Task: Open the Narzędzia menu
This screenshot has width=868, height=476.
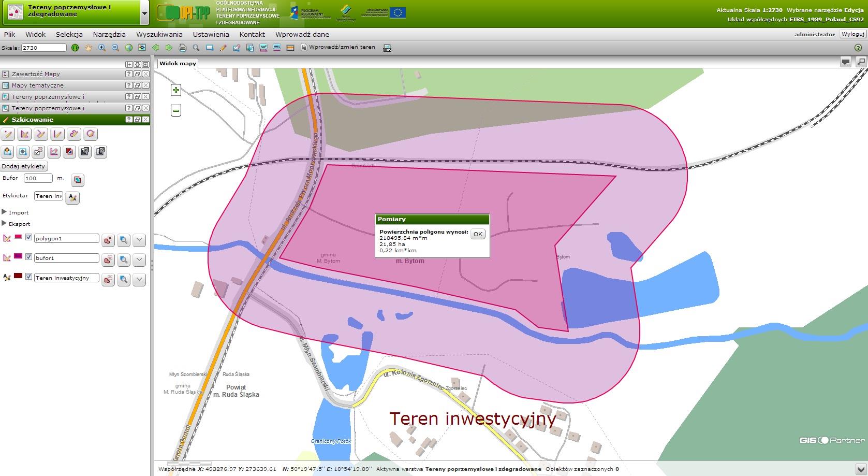Action: click(109, 34)
